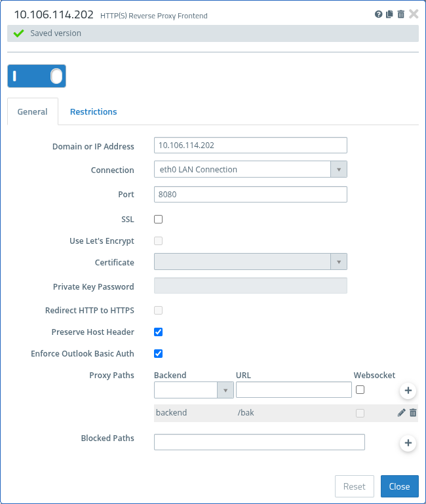The height and width of the screenshot is (504, 426).
Task: Select the General tab
Action: pos(32,111)
